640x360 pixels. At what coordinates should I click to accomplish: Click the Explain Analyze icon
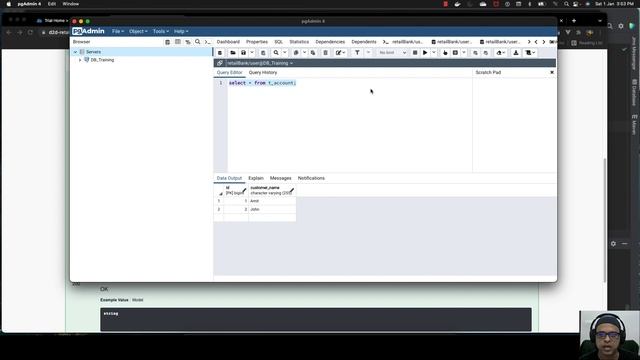[x=456, y=53]
